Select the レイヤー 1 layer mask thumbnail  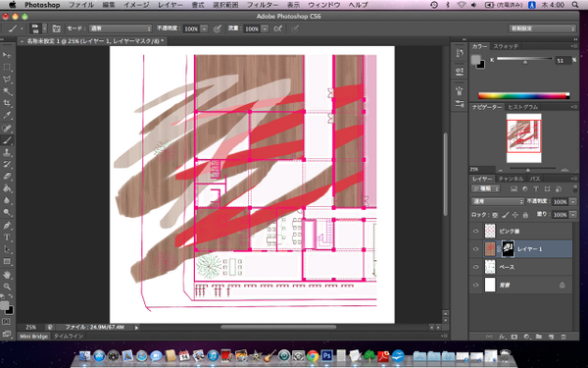pos(508,249)
